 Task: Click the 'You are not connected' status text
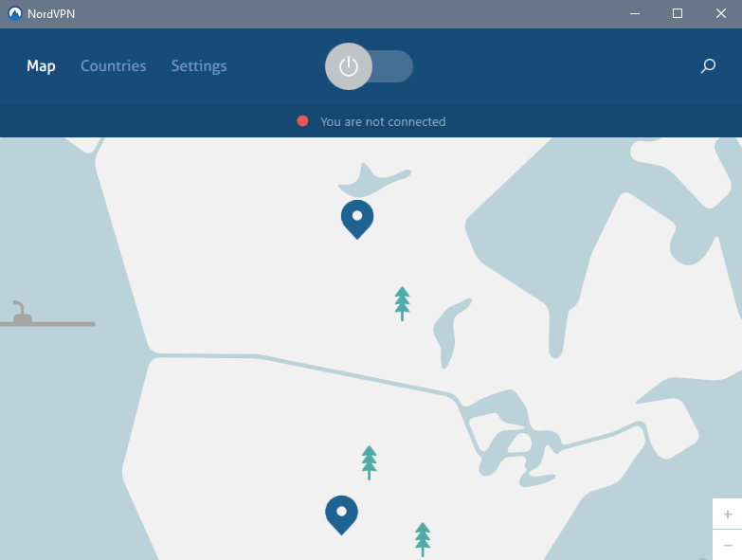click(x=383, y=122)
